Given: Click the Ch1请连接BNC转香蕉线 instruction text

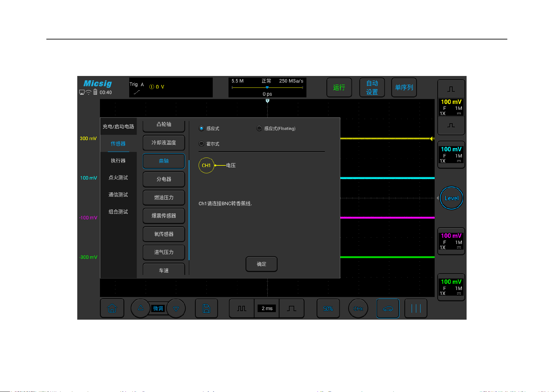Looking at the screenshot, I should click(225, 204).
